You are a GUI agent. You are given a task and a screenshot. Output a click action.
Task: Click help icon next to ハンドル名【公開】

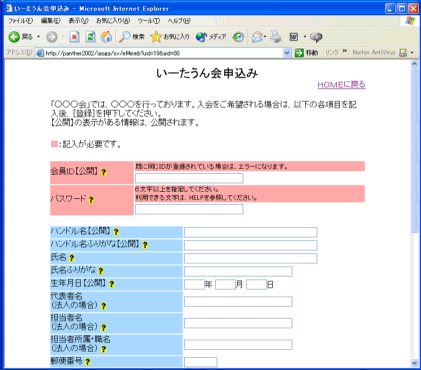(116, 232)
